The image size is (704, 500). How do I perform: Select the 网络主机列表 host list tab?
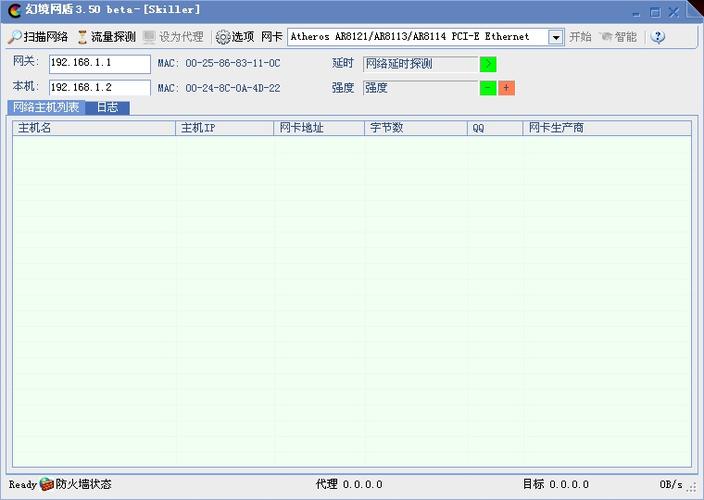point(46,107)
